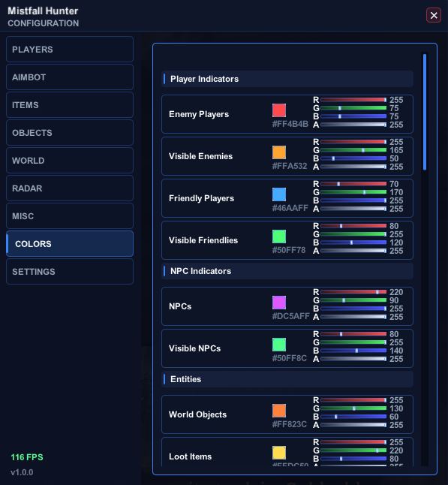Open the Visible NPCs color swatch
The image size is (448, 485).
tap(279, 345)
